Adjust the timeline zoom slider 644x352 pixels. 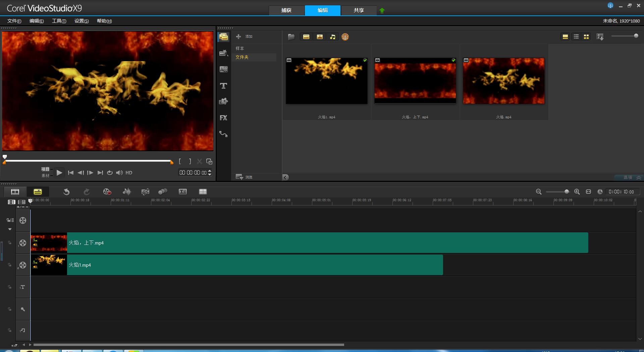coord(567,191)
